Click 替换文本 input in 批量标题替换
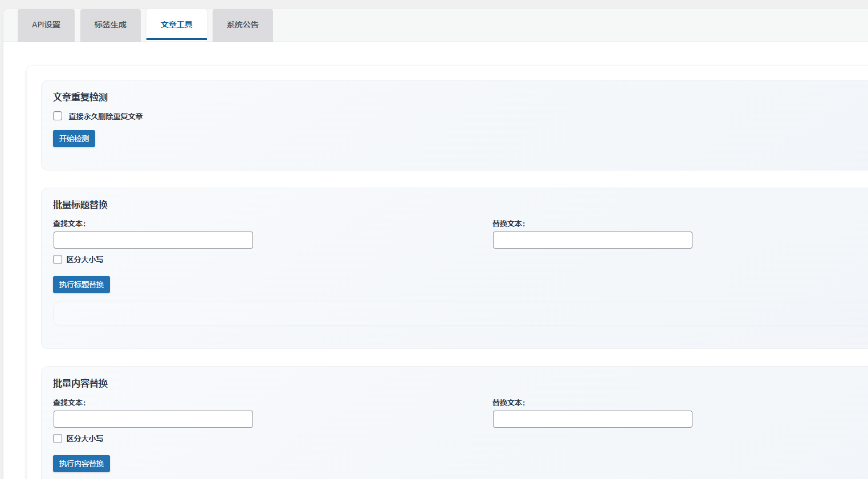Viewport: 868px width, 479px height. point(592,240)
